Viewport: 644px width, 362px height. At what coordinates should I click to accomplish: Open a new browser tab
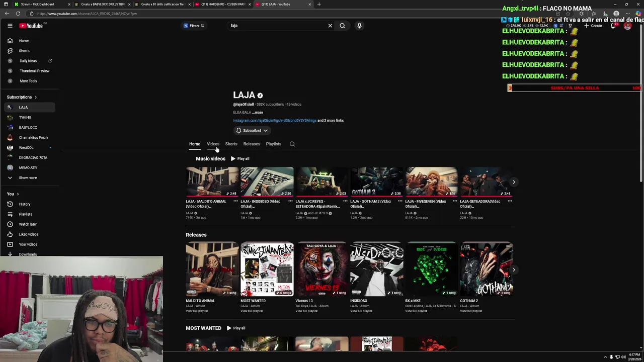point(319,4)
